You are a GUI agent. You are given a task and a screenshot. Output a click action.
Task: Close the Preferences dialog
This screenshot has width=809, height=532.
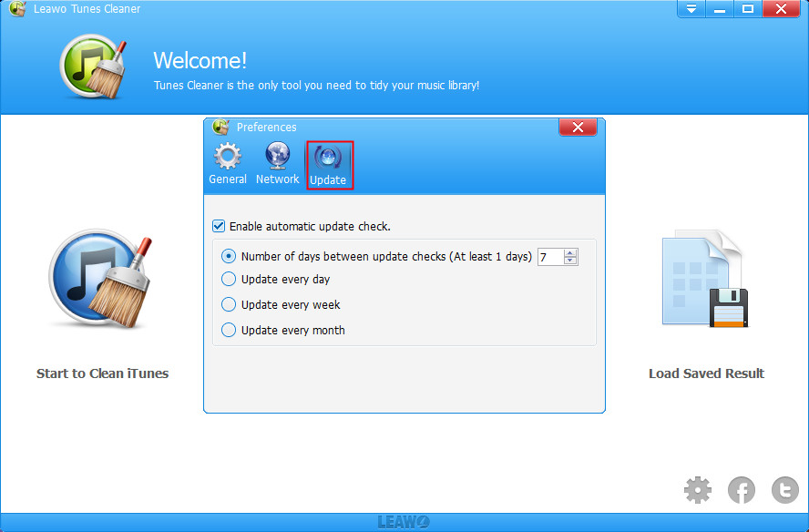577,128
